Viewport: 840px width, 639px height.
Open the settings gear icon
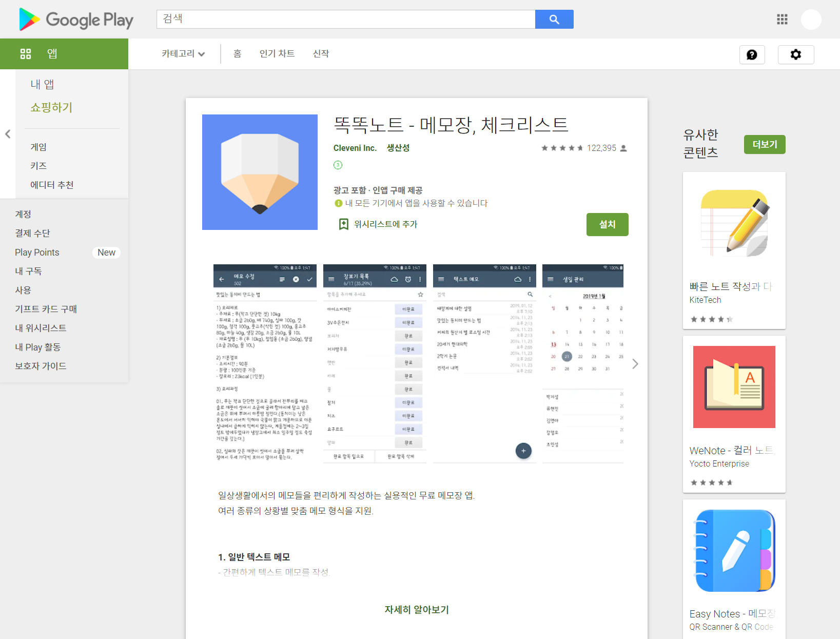tap(796, 55)
